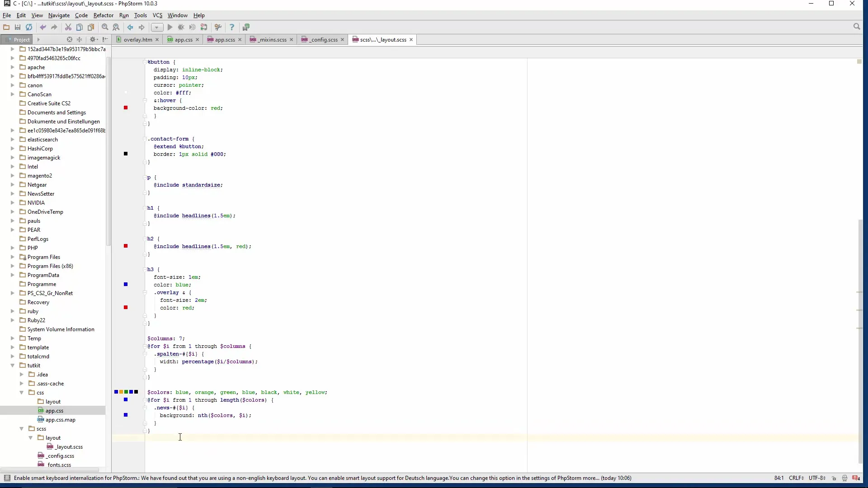The image size is (868, 488).
Task: Click the Undo arrow icon
Action: (x=43, y=27)
